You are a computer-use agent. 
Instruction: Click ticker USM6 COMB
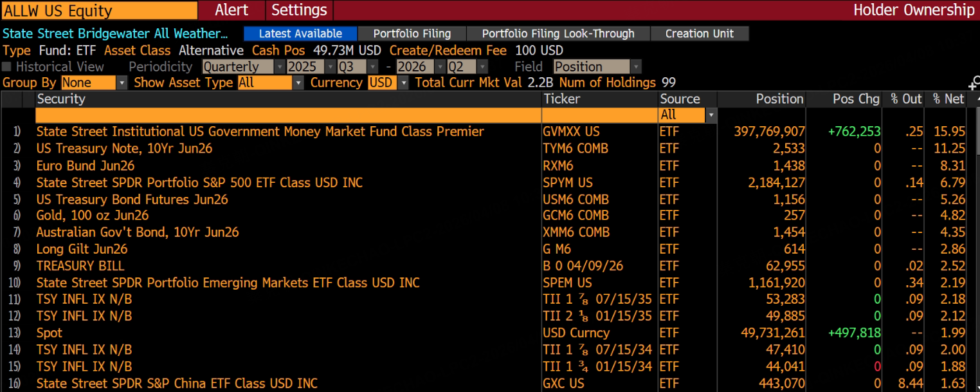click(576, 199)
